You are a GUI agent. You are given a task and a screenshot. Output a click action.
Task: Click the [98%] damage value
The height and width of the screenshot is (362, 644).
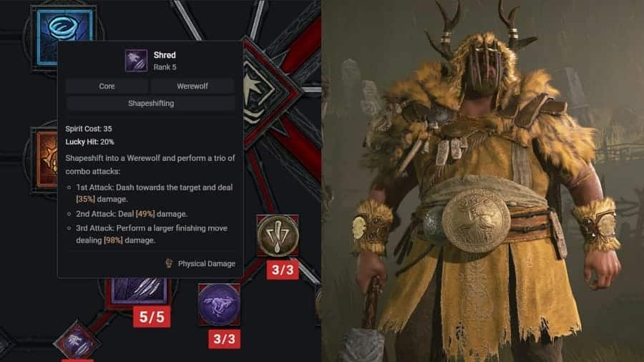tap(113, 240)
